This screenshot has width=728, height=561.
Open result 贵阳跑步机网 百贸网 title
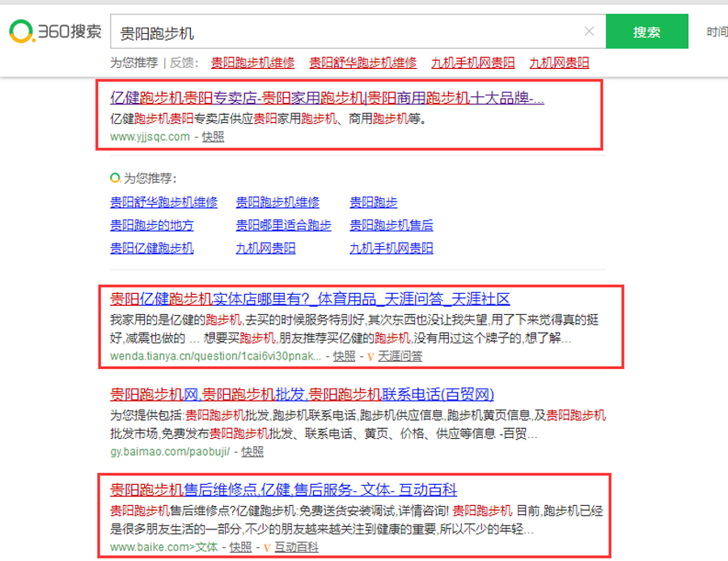tap(302, 394)
